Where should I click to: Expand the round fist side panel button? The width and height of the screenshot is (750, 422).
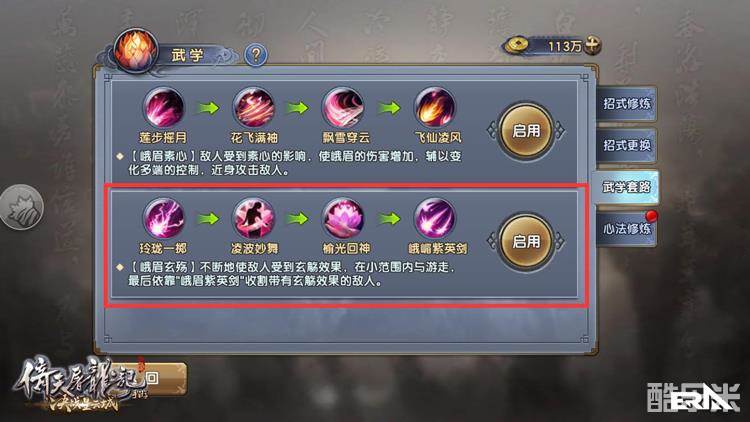coord(21,207)
